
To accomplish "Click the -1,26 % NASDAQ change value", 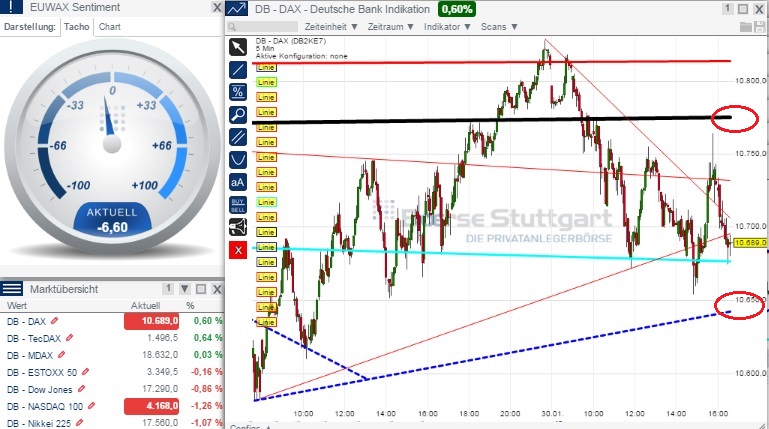I will 206,405.
